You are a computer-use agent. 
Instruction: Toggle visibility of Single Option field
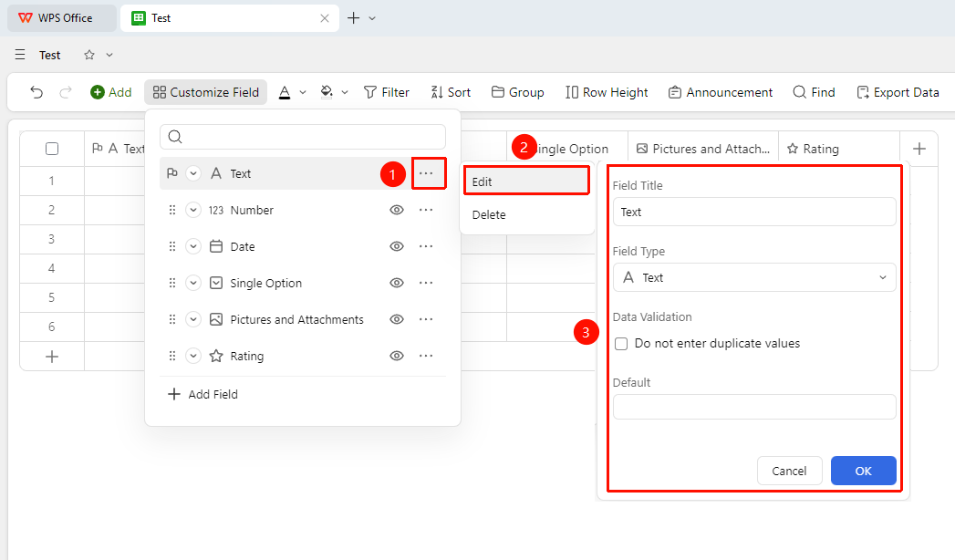[397, 283]
